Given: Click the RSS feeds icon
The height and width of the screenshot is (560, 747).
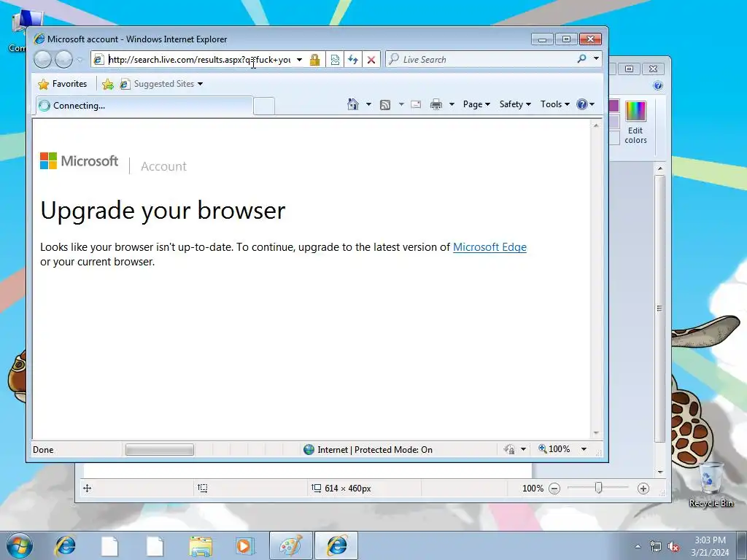Looking at the screenshot, I should [385, 105].
